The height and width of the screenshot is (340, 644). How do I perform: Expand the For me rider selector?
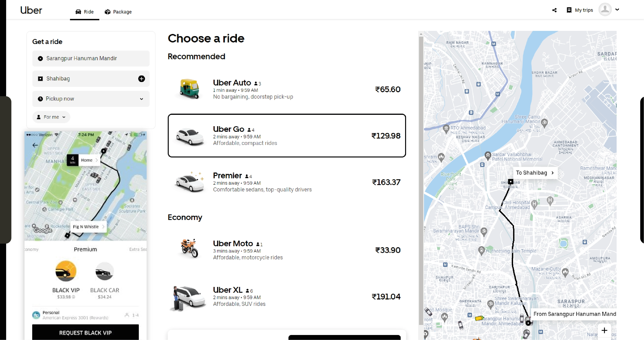(51, 117)
